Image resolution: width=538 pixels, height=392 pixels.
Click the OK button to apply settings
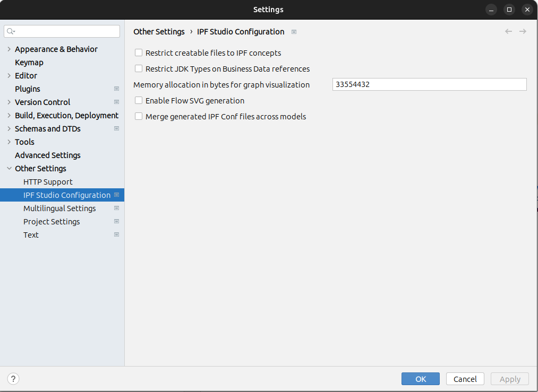coord(420,379)
